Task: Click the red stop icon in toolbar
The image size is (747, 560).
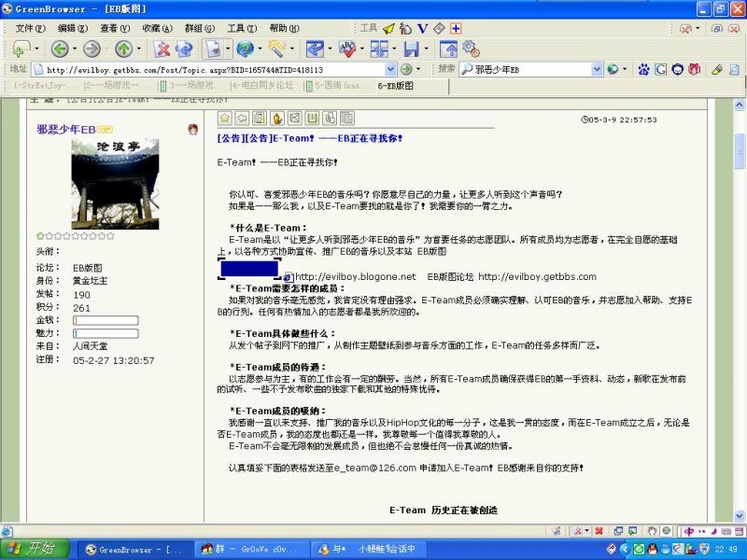Action: (x=162, y=49)
